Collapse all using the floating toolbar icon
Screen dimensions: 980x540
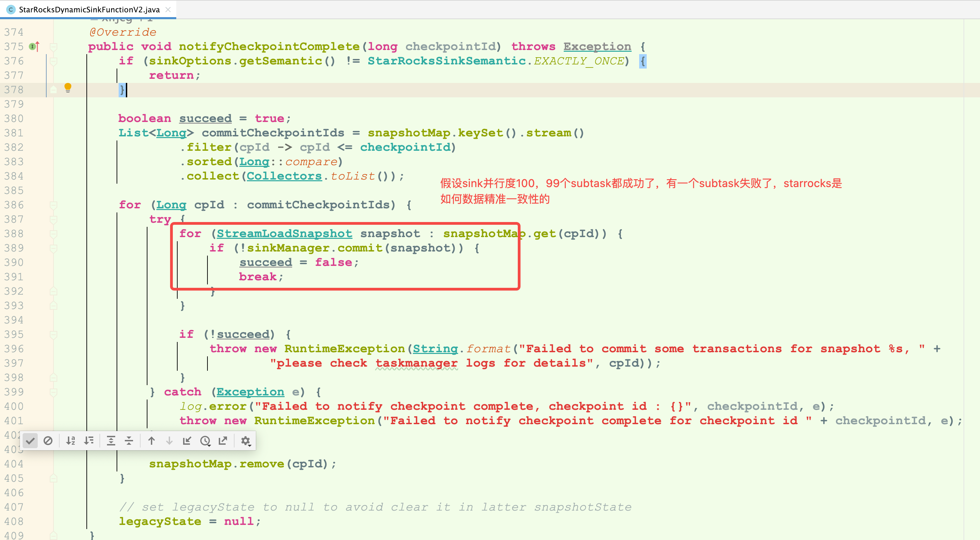(129, 441)
